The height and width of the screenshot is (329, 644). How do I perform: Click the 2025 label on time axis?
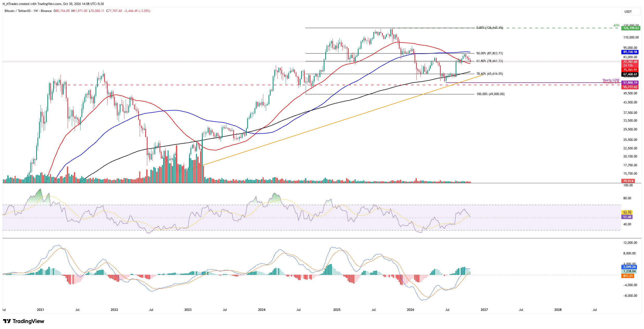pyautogui.click(x=337, y=310)
